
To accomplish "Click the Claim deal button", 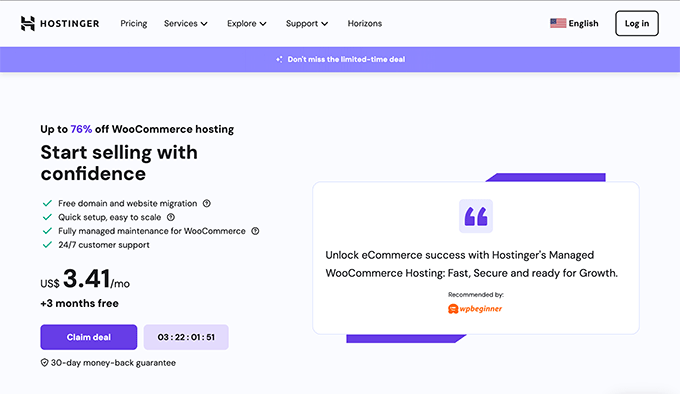I will coord(89,337).
